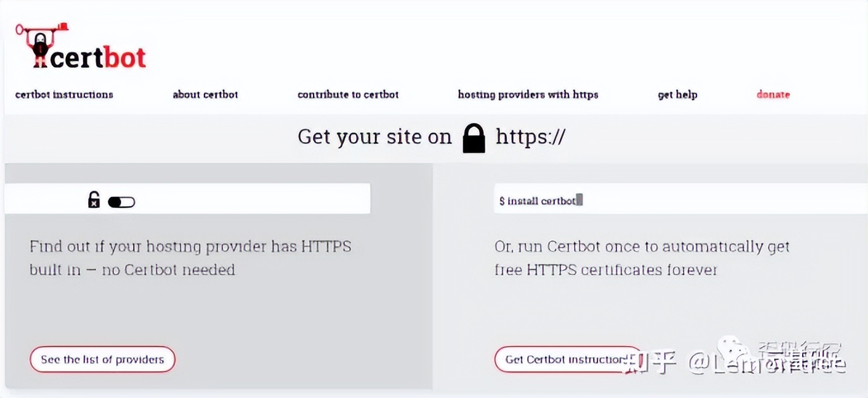Click the See the list of providers button
Viewport: 868px width, 398px height.
[x=102, y=359]
